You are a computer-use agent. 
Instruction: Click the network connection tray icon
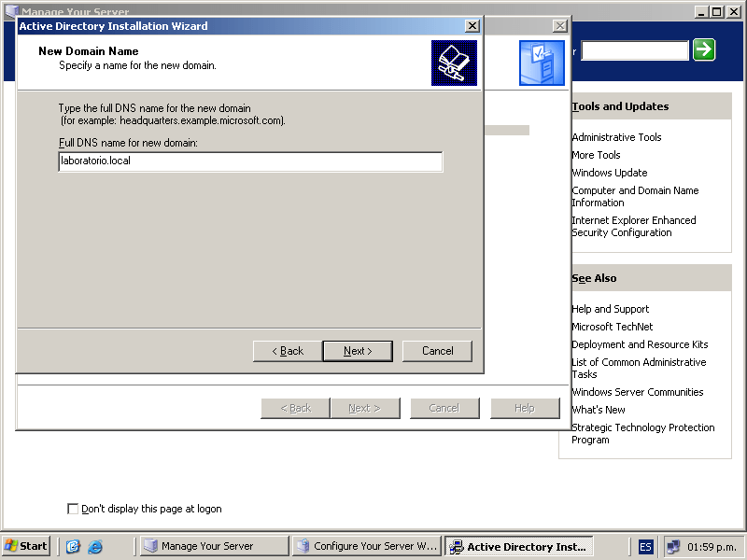click(672, 547)
